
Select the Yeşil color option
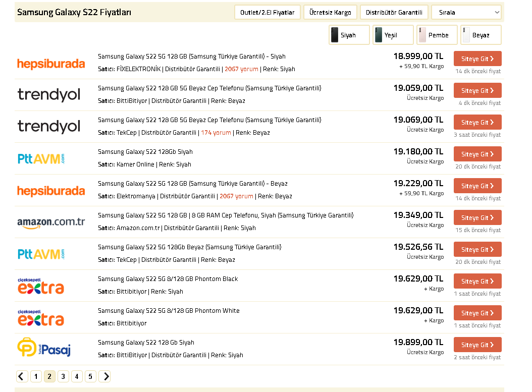point(393,35)
